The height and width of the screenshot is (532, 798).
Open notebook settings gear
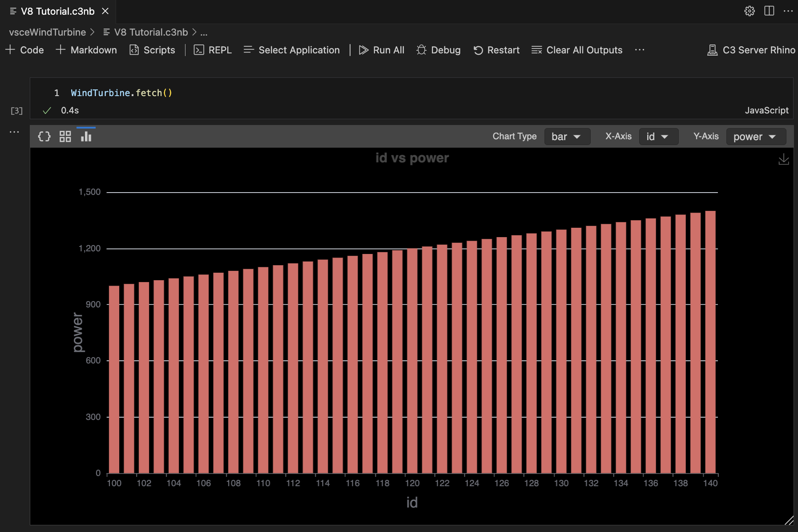(x=750, y=11)
